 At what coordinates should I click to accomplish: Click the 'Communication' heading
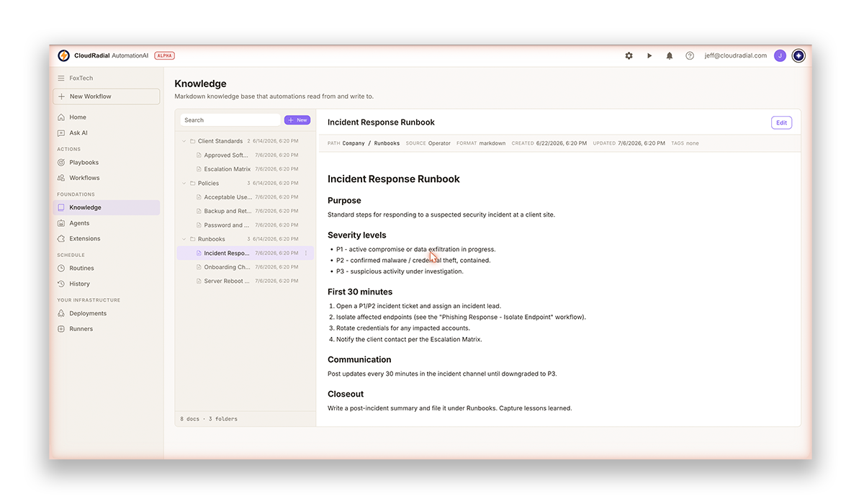click(x=359, y=360)
